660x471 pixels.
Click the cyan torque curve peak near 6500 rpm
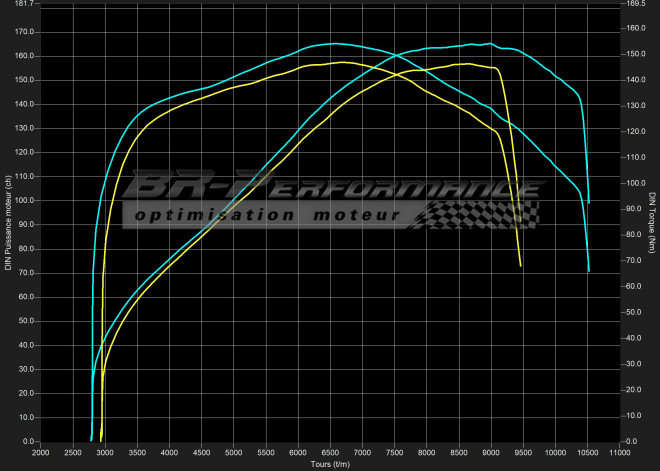[x=332, y=43]
